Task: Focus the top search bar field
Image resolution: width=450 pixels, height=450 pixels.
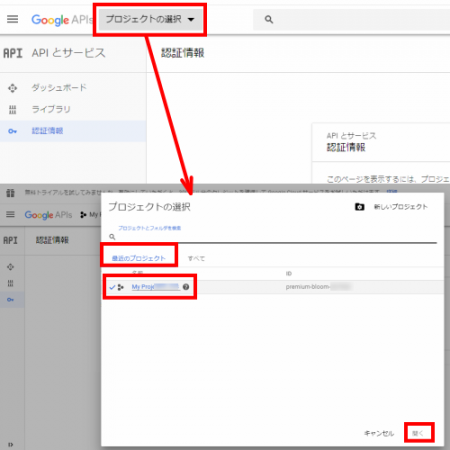Action: point(351,20)
